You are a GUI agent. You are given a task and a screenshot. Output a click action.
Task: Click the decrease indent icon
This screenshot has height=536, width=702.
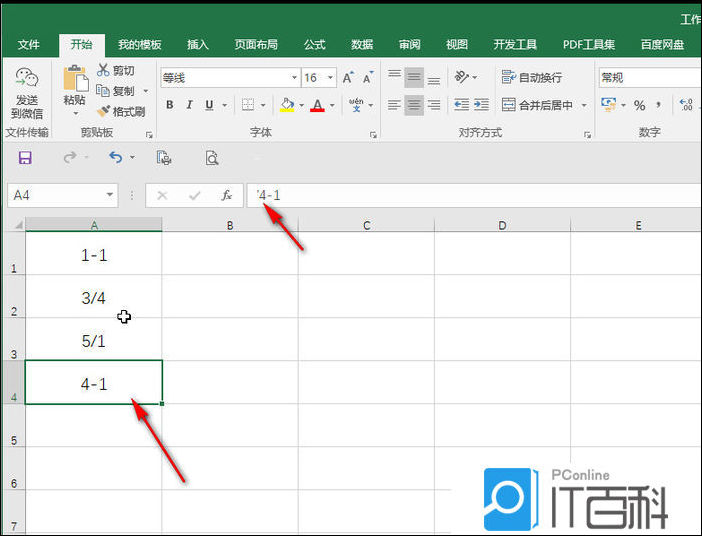coord(462,105)
